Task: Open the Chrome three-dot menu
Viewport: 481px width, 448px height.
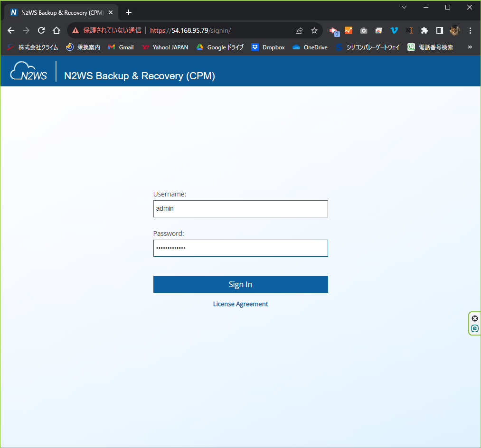Action: 470,30
